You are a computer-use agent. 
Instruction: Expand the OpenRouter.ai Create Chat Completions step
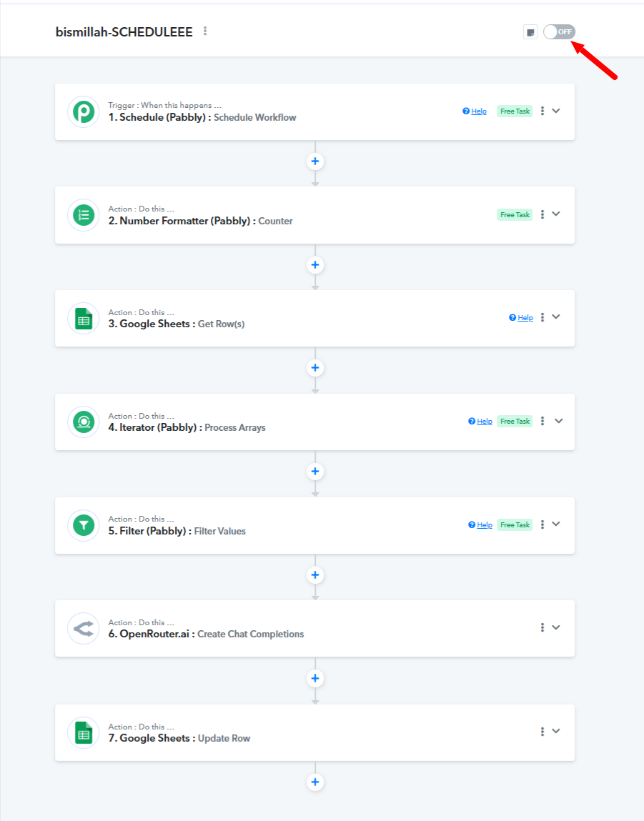(x=556, y=627)
